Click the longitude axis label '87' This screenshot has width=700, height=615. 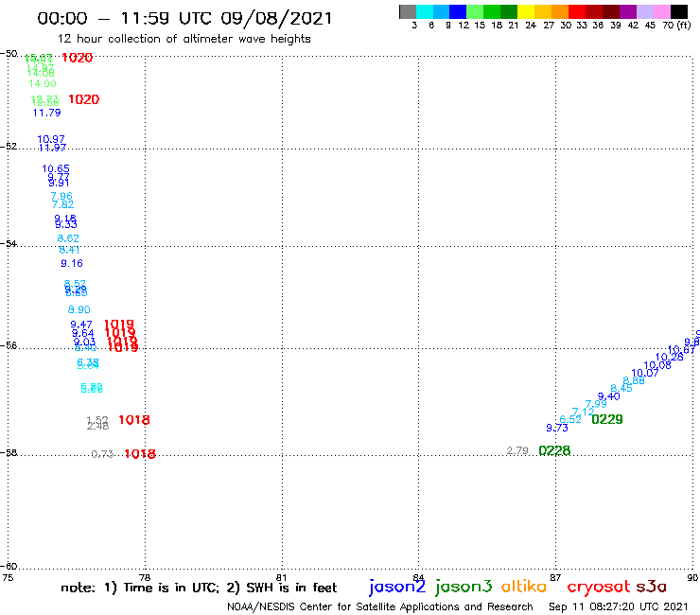(555, 577)
